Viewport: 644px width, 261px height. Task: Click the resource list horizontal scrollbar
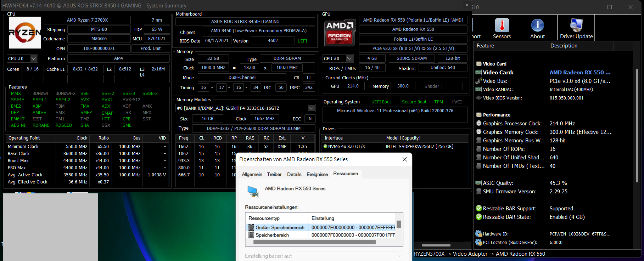point(314,242)
